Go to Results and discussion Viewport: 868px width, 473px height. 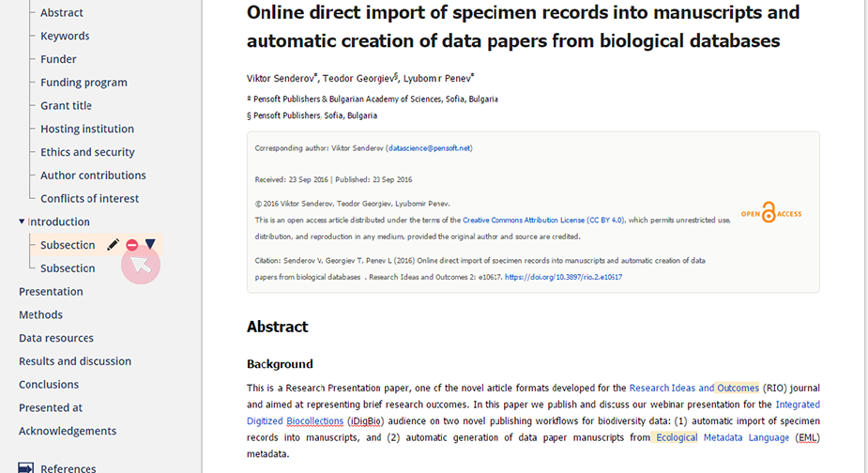(x=75, y=361)
